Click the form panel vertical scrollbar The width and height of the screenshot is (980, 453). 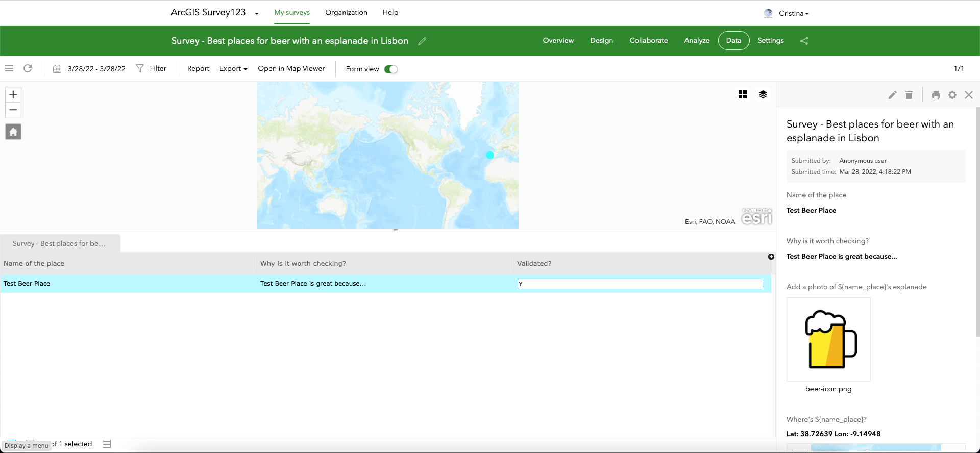[x=977, y=222]
